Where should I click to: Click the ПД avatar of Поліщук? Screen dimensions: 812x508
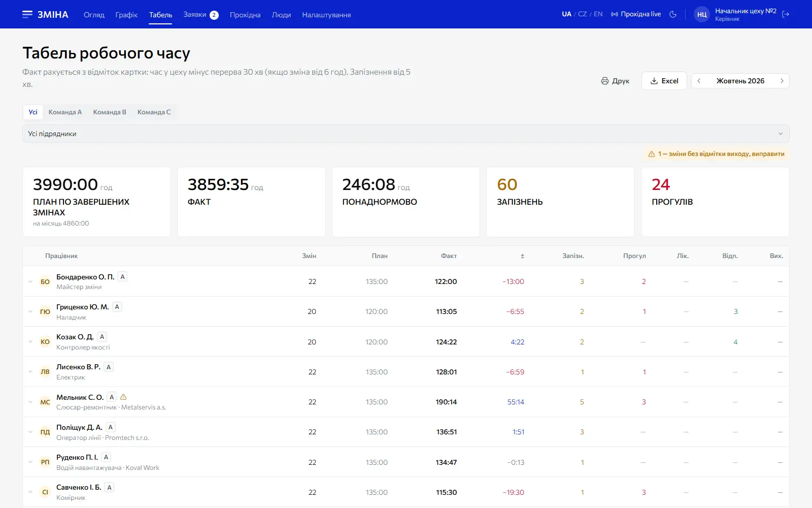point(45,432)
